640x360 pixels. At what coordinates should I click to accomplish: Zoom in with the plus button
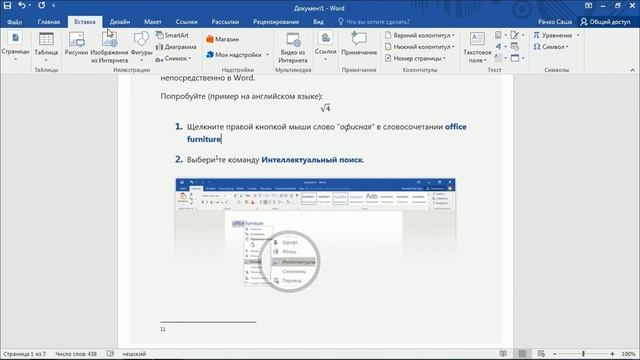pos(612,353)
